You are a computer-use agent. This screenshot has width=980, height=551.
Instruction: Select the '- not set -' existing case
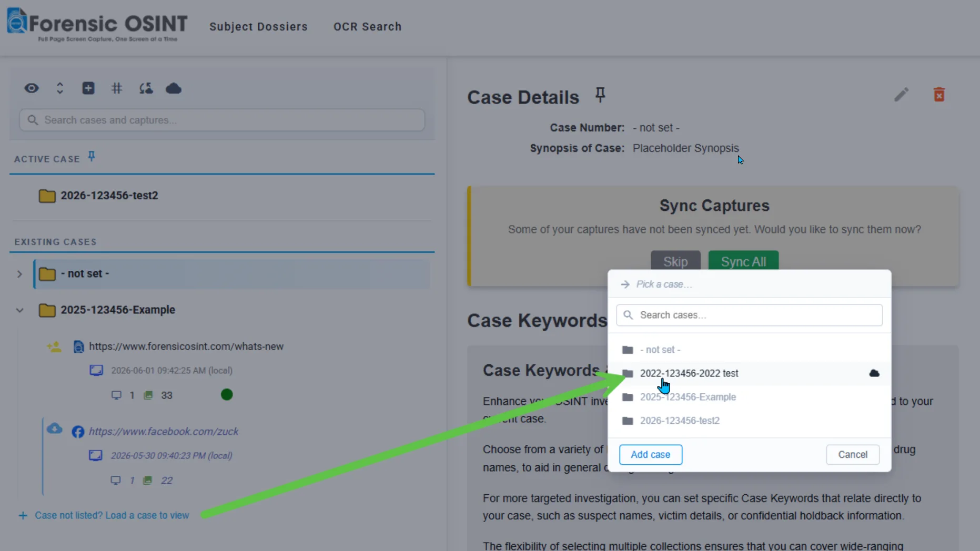tap(232, 274)
